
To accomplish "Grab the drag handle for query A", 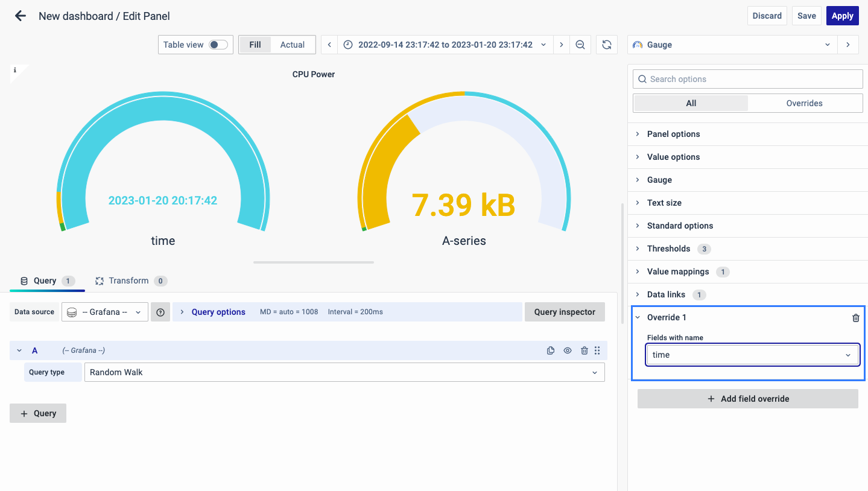I will [597, 350].
